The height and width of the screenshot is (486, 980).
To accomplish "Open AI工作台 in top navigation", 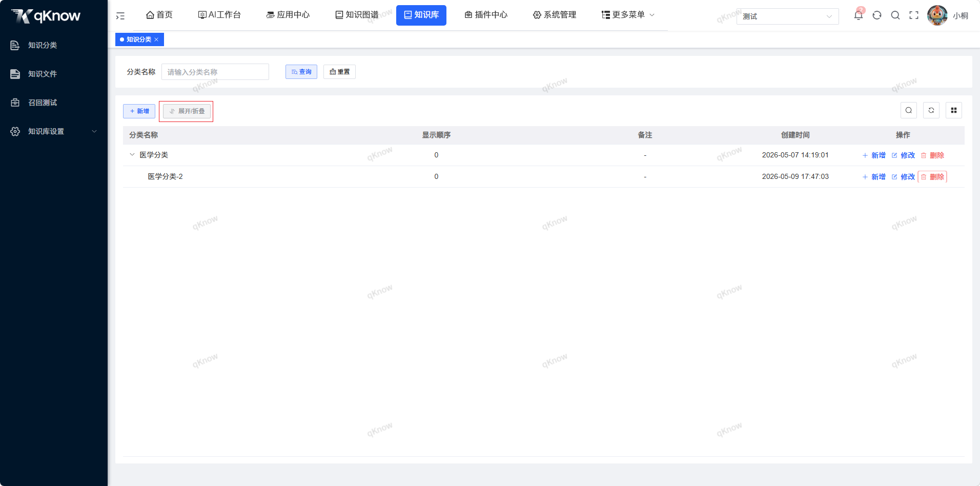I will [219, 15].
